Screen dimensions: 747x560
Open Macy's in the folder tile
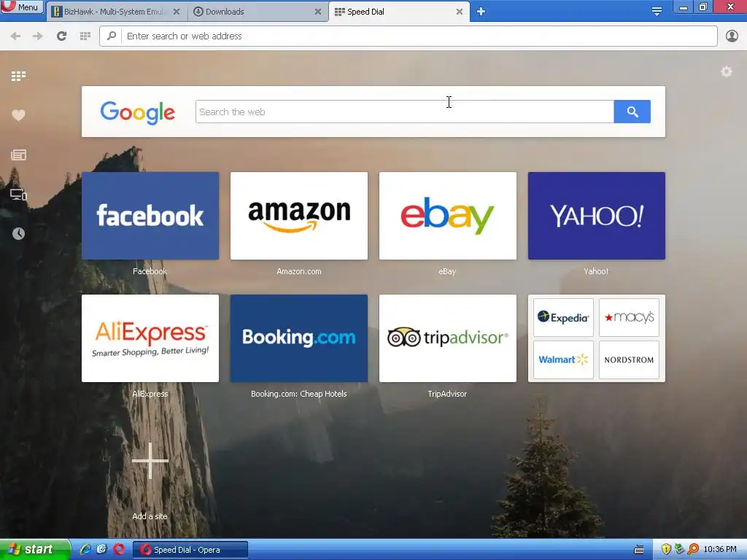click(629, 317)
